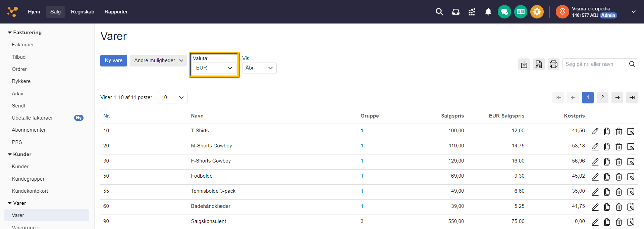Collapse the Fakturering section

[x=10, y=33]
